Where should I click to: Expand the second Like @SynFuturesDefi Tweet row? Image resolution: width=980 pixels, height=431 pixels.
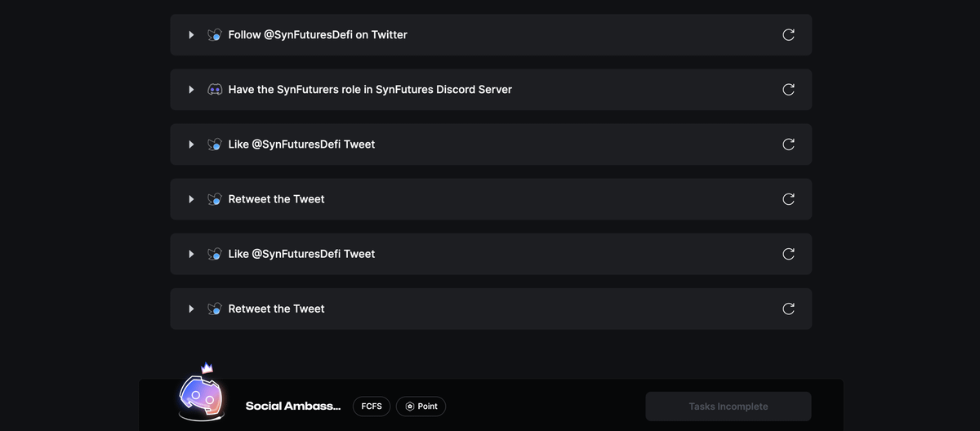191,254
